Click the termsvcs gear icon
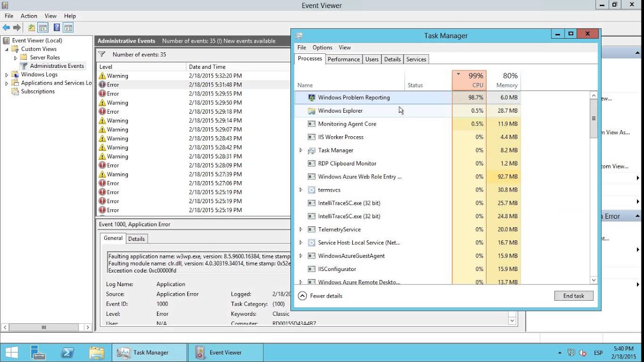This screenshot has width=644, height=362. pyautogui.click(x=311, y=190)
